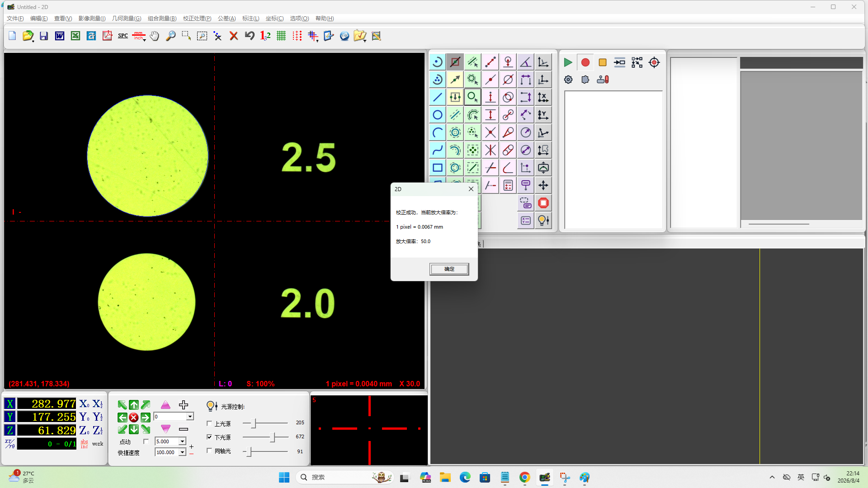Viewport: 868px width, 488px height.
Task: Toggle abs/inc coordinate mode
Action: (85, 444)
